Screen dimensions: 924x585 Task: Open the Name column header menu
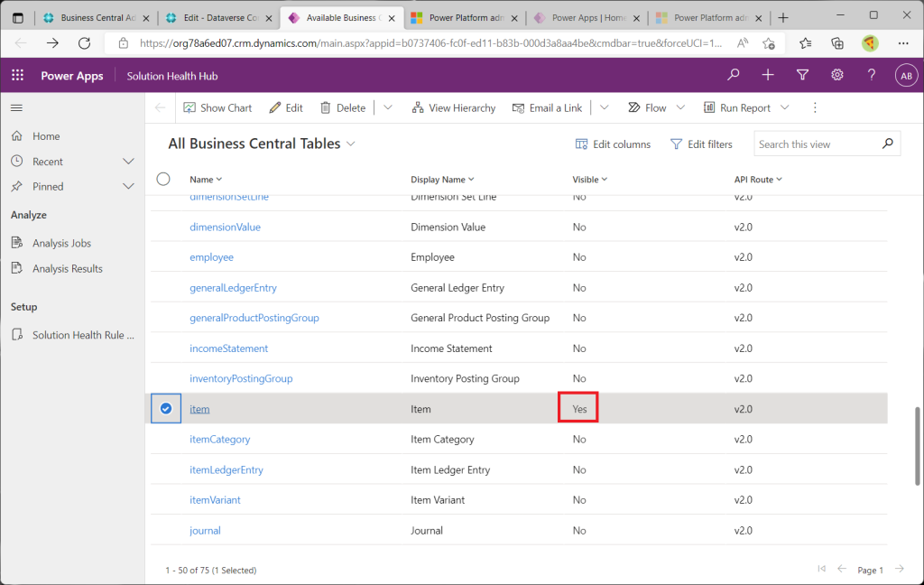coord(206,180)
